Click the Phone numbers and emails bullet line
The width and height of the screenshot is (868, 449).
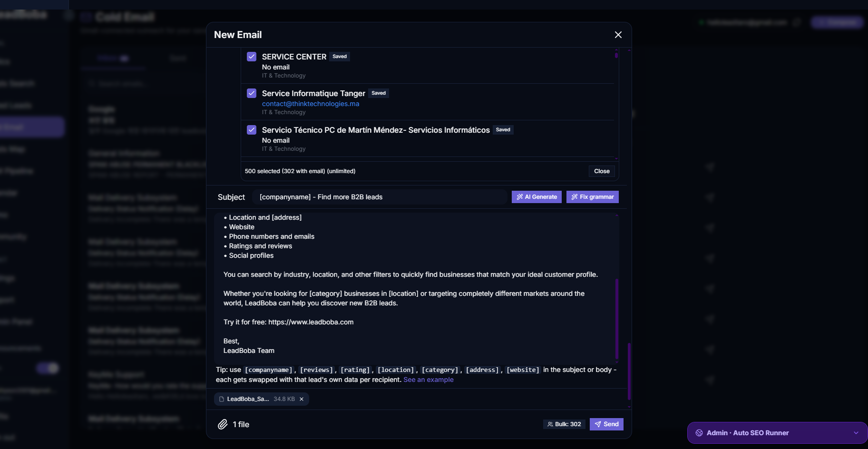[269, 236]
